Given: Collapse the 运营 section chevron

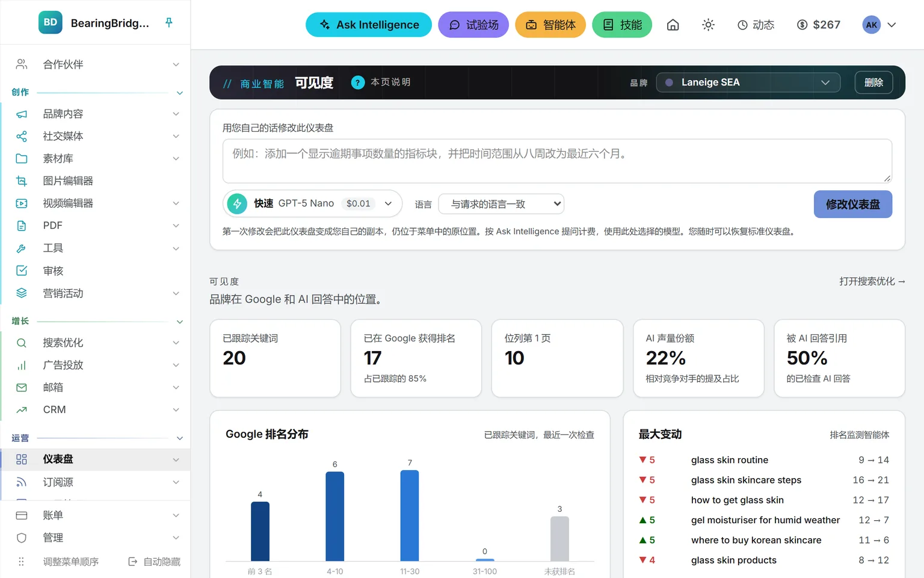Looking at the screenshot, I should tap(179, 438).
